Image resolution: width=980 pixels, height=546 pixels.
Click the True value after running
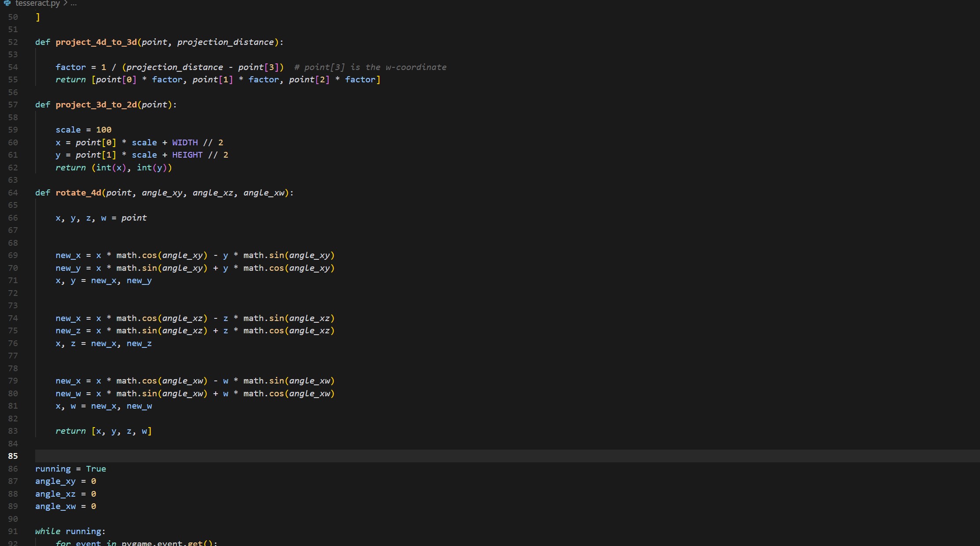pos(96,469)
